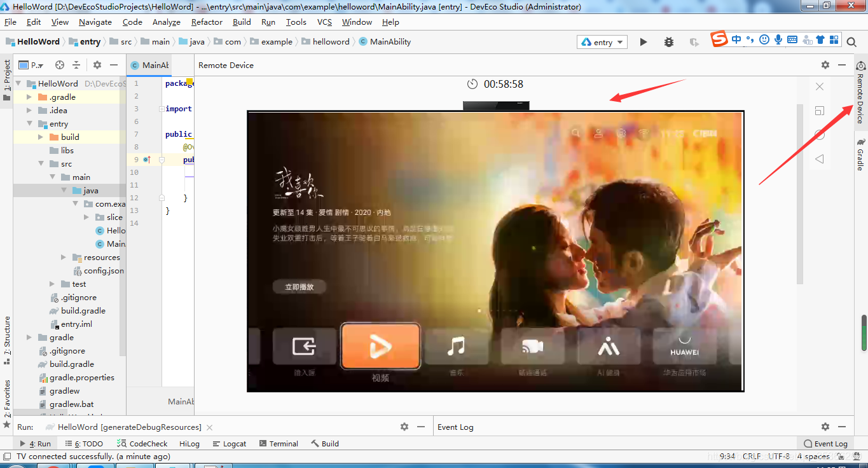Screen dimensions: 868x468
Task: Open the AI fitness tile on the TV
Action: click(609, 347)
